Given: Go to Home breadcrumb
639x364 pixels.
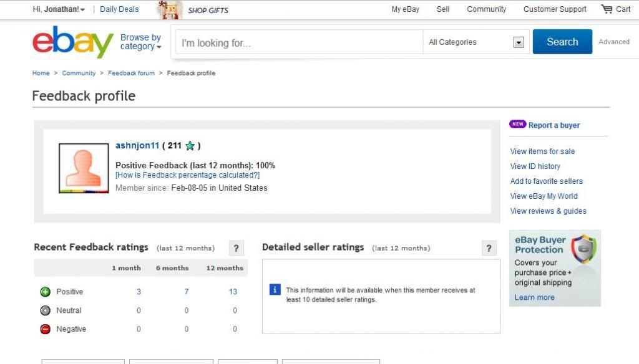Looking at the screenshot, I should (41, 74).
